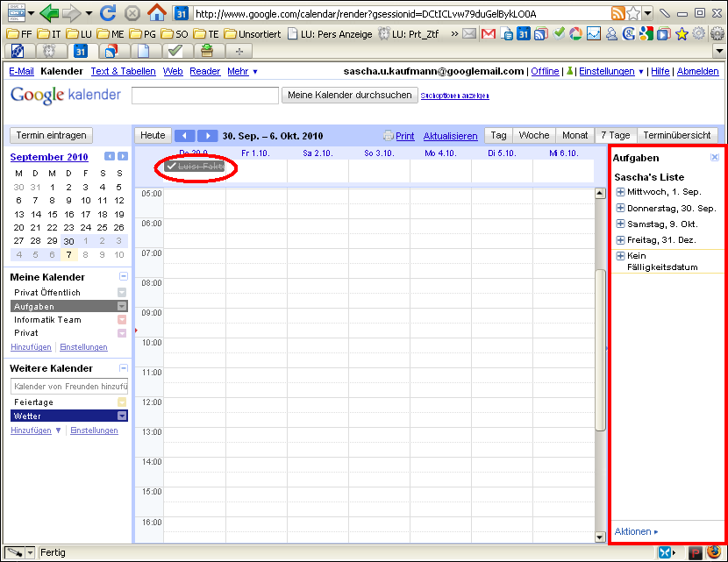
Task: Open the green checkmark Tasks toolbar icon
Action: pos(559,33)
